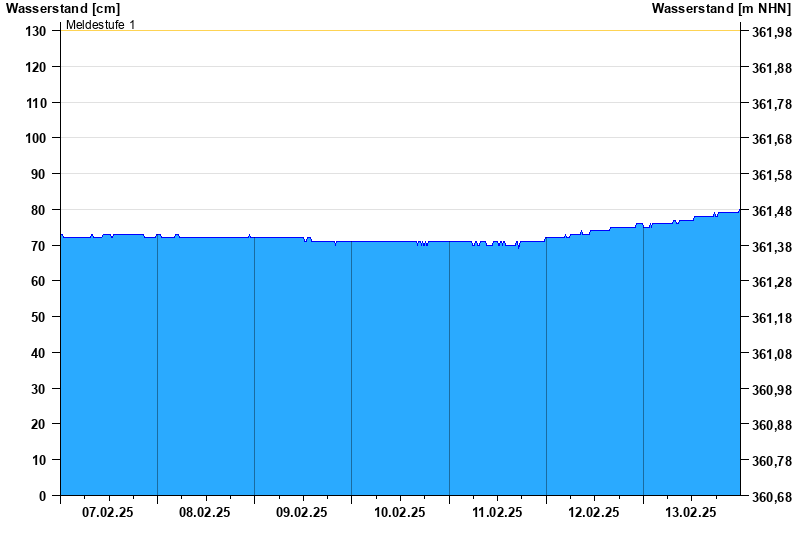Viewport: 800px width, 550px height.
Task: Click the "Meldestufe 1" threshold label
Action: pyautogui.click(x=101, y=24)
